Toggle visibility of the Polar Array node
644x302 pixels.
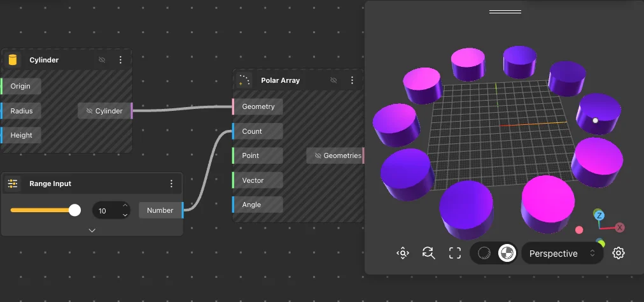(x=333, y=80)
